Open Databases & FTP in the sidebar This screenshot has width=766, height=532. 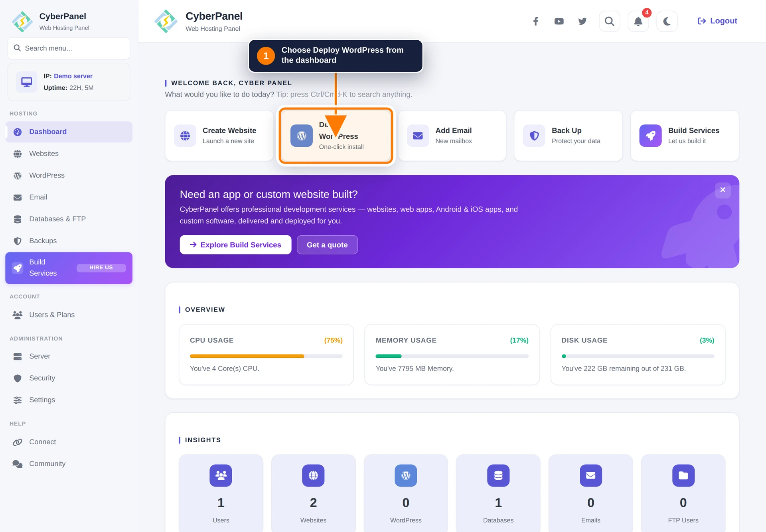click(x=69, y=219)
